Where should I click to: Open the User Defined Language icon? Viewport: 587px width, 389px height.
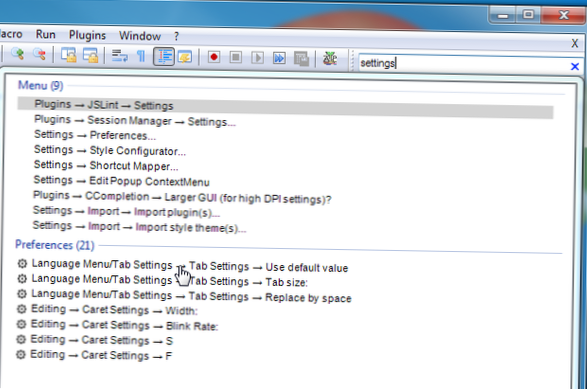click(x=185, y=57)
